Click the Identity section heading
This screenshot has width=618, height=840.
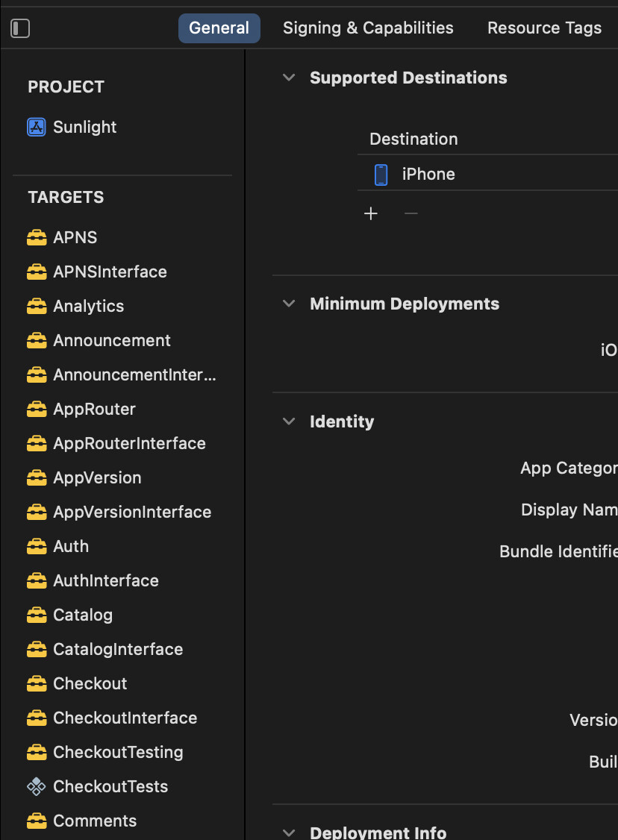click(x=342, y=421)
